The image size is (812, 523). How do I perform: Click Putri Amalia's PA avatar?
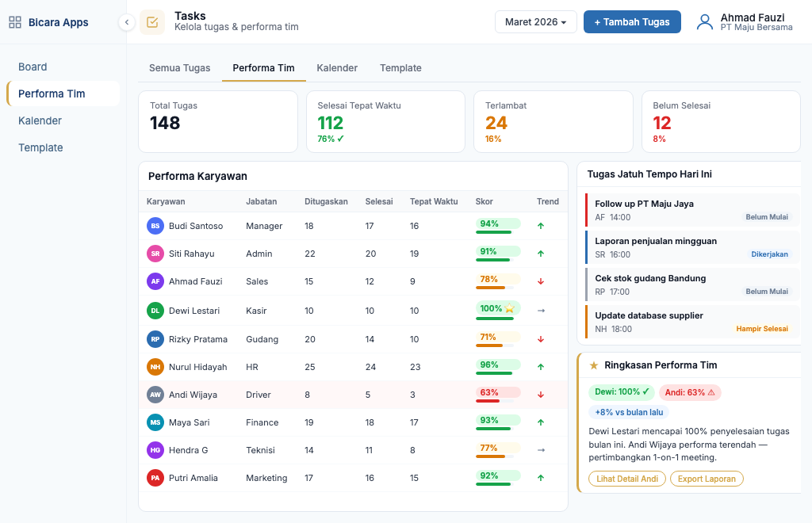click(155, 478)
